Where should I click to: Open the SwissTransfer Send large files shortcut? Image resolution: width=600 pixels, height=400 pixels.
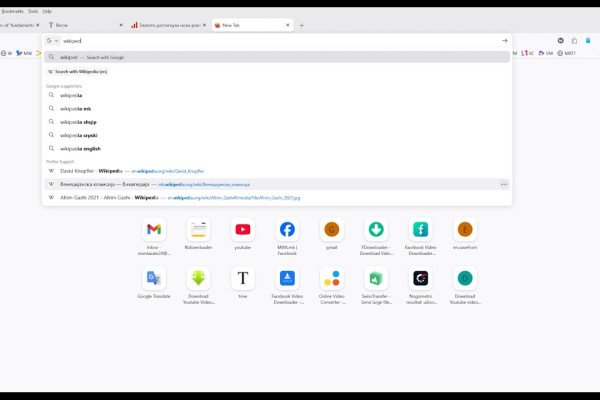coord(376,278)
